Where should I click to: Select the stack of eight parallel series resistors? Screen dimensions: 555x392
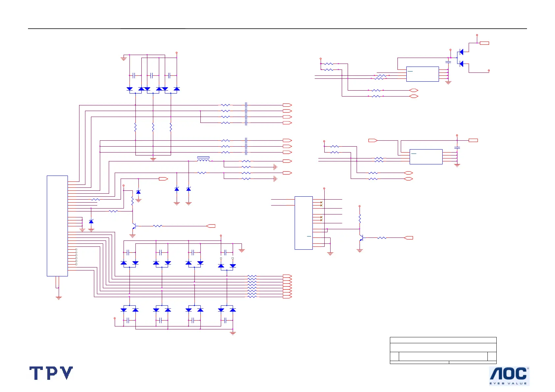pos(252,286)
